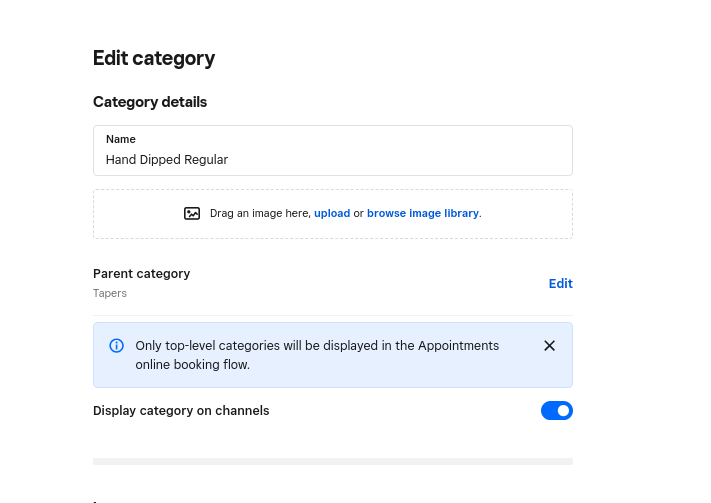Toggle Display category on channels switch
The image size is (711, 503).
(x=557, y=411)
